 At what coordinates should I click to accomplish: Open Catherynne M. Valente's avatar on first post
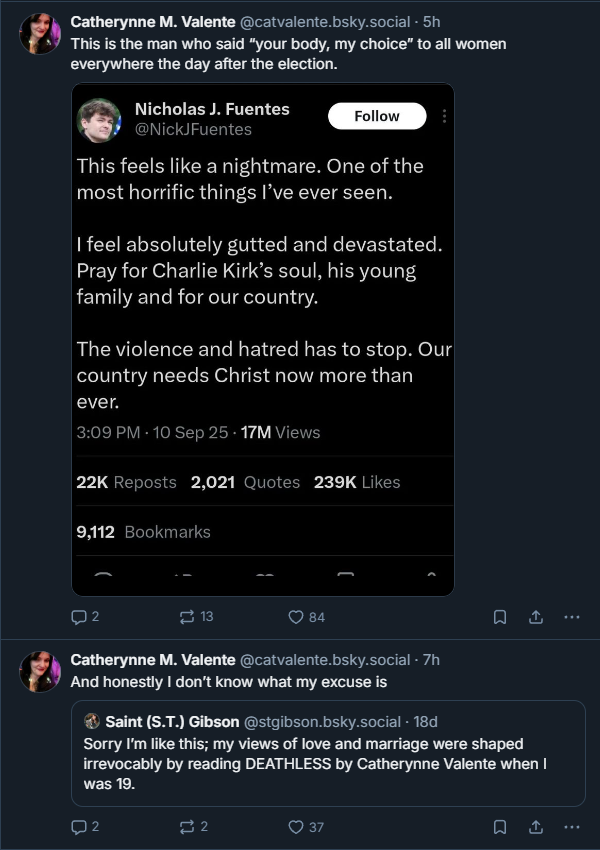click(40, 34)
